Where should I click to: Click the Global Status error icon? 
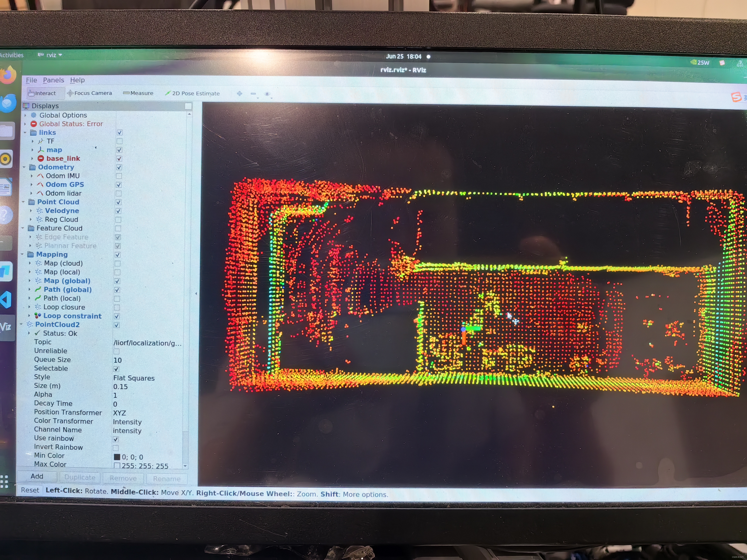click(33, 124)
